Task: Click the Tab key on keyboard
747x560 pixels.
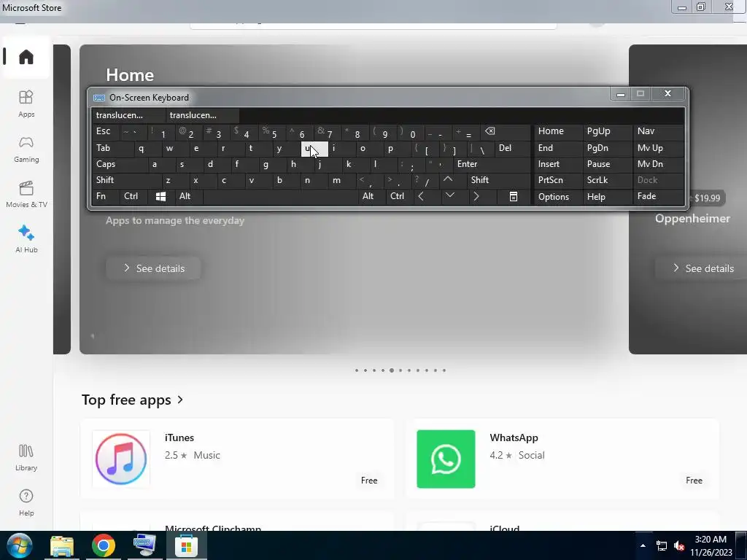Action: 112,148
